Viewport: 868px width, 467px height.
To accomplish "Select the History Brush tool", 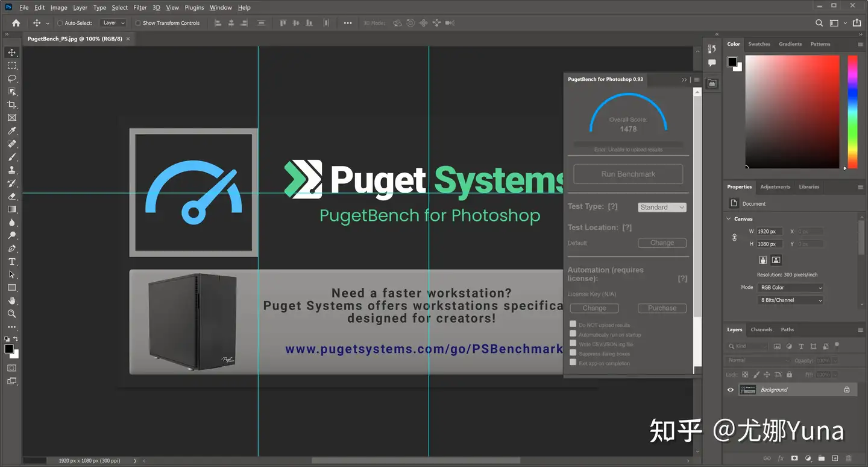I will point(11,183).
